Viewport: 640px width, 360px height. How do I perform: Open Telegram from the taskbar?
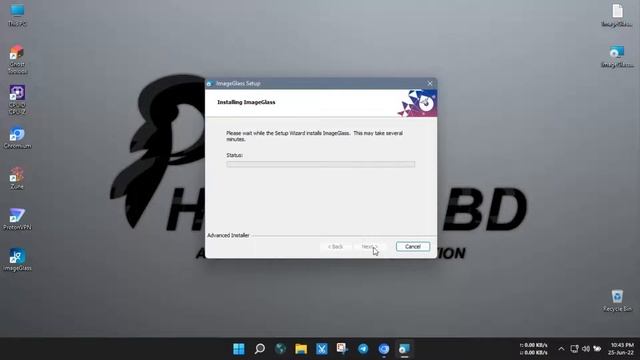(363, 349)
